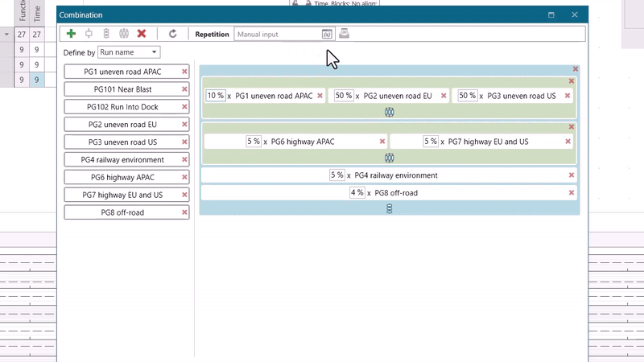Click the 50 % field for PG2 uneven road EU
Screen dimensions: 644x362
tap(344, 96)
